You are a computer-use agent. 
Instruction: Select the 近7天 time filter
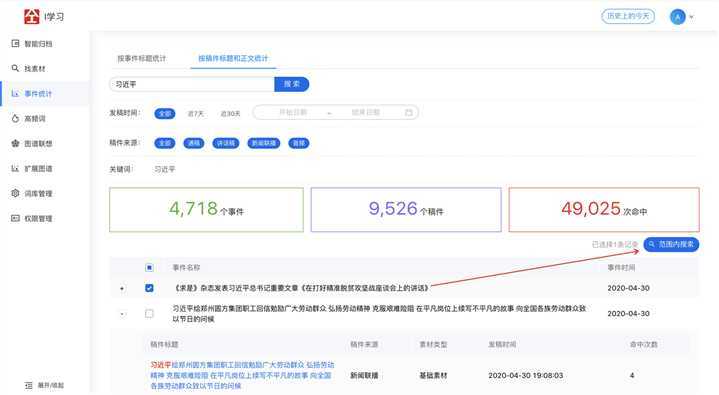click(x=195, y=113)
